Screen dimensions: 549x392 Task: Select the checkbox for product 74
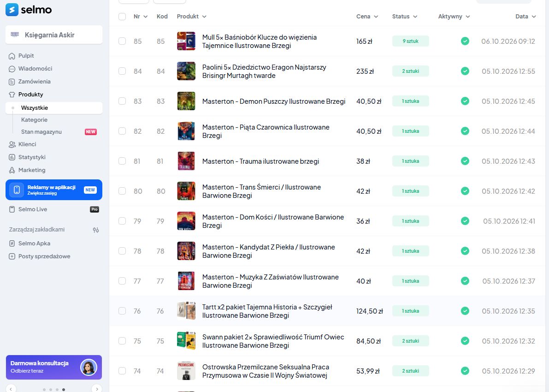122,371
